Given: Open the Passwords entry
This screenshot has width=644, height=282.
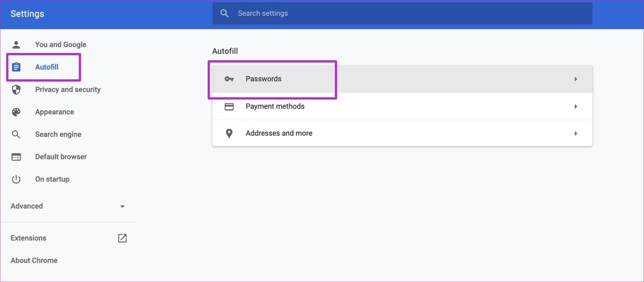Looking at the screenshot, I should pos(402,79).
